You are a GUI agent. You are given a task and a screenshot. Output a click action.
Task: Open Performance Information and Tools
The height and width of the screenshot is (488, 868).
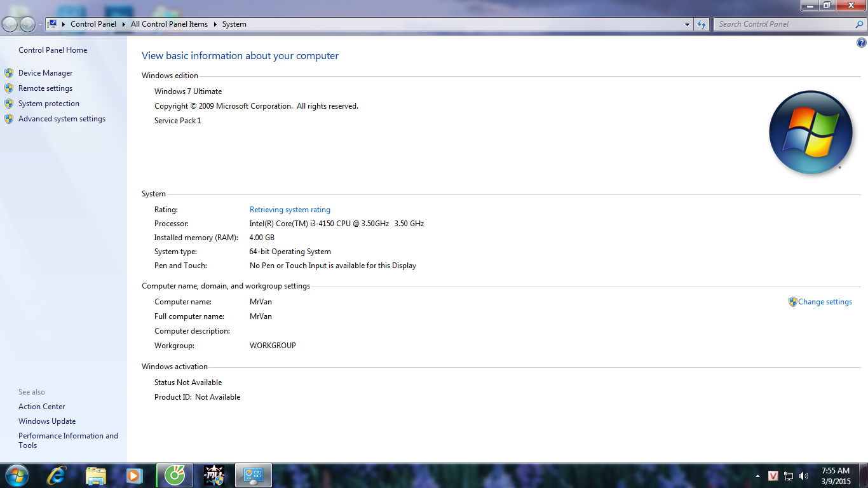pyautogui.click(x=68, y=440)
